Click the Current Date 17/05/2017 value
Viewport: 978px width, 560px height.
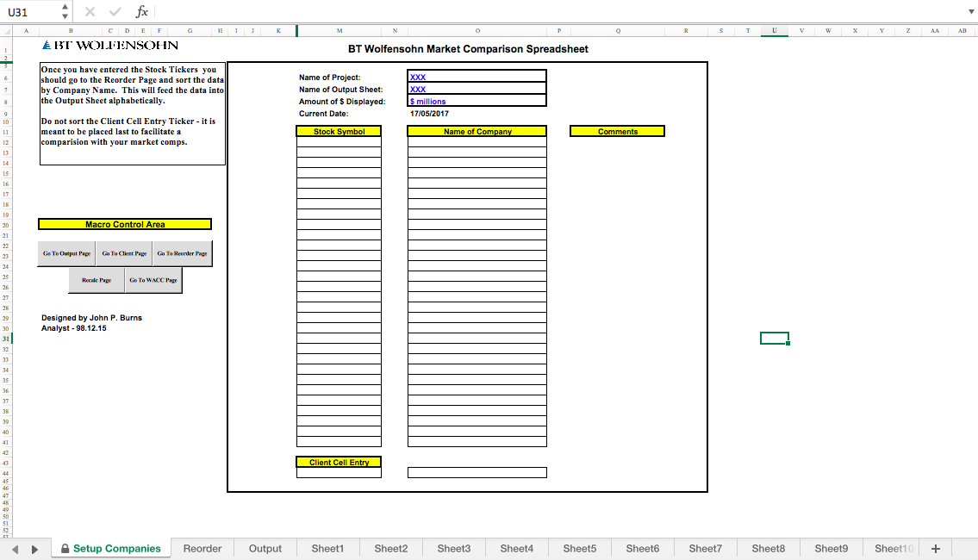[x=429, y=114]
